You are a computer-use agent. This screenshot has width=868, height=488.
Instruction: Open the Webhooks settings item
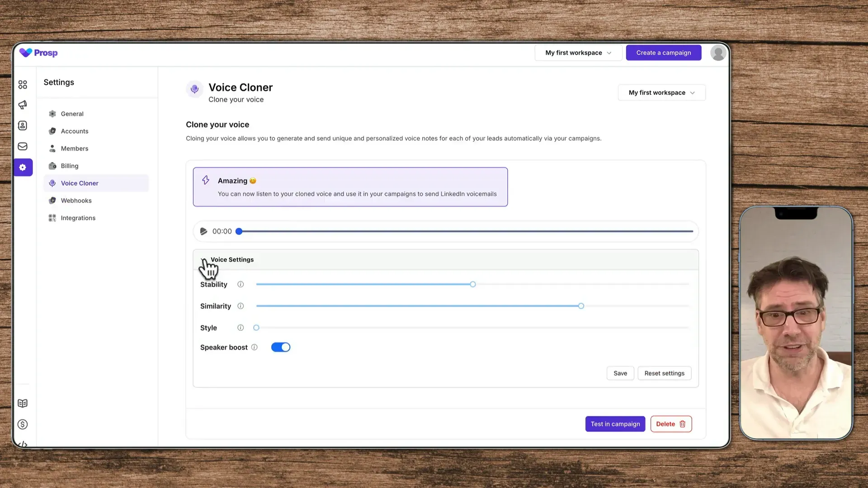[x=76, y=201]
